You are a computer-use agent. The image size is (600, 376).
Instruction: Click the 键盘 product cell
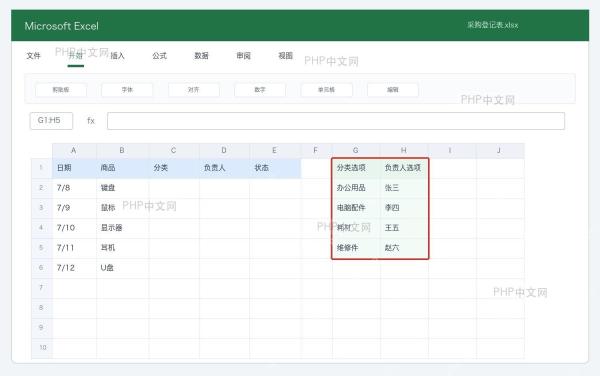(122, 188)
